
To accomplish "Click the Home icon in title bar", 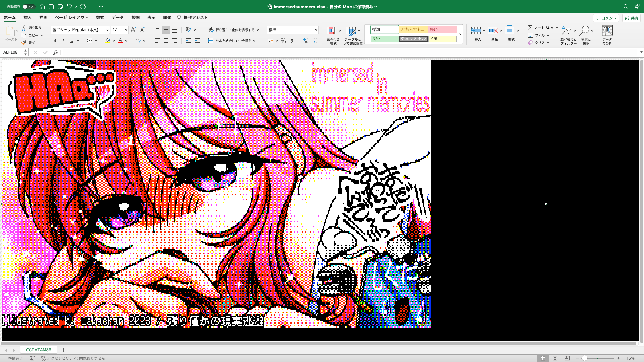I will (42, 6).
